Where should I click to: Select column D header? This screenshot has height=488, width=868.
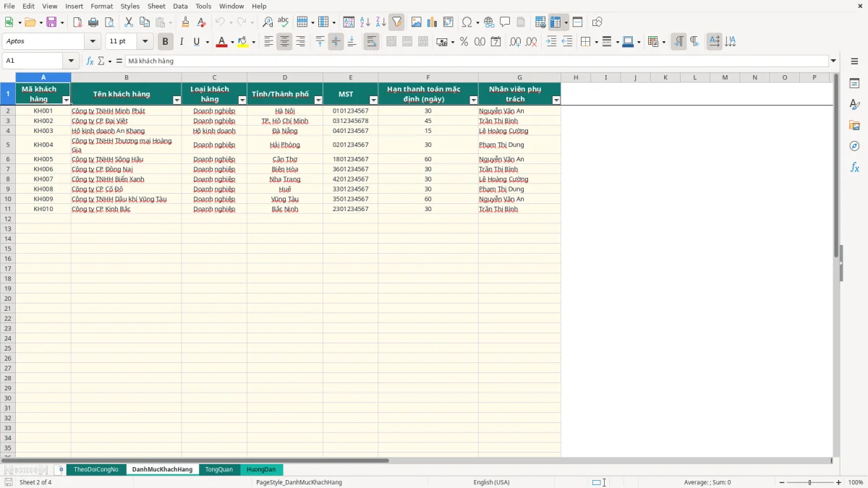(285, 77)
